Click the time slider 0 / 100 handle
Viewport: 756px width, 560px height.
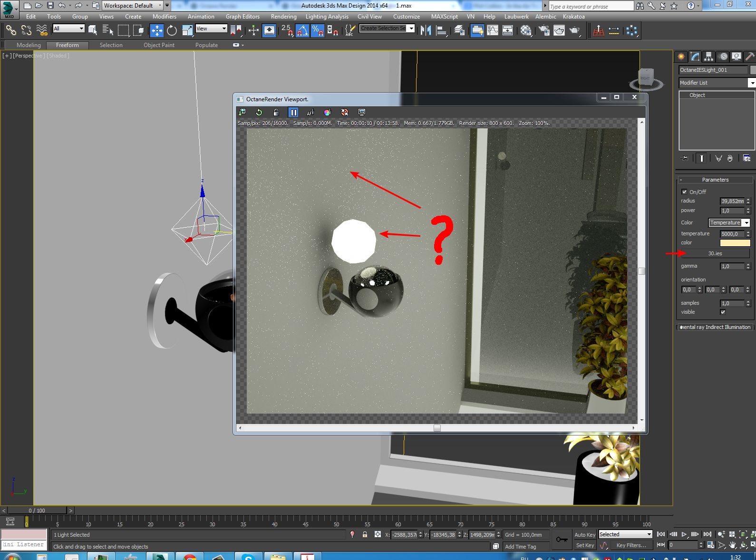pos(37,511)
